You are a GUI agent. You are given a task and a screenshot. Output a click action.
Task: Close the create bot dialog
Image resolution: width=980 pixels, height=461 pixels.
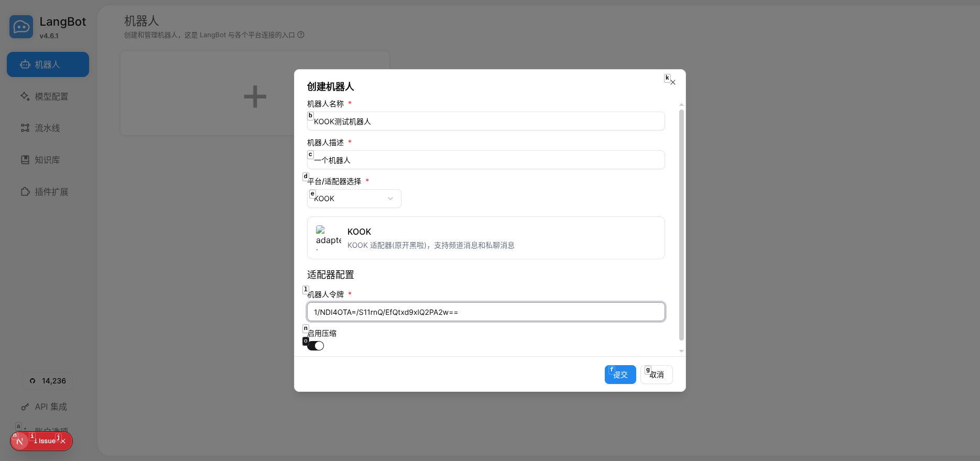[x=672, y=82]
